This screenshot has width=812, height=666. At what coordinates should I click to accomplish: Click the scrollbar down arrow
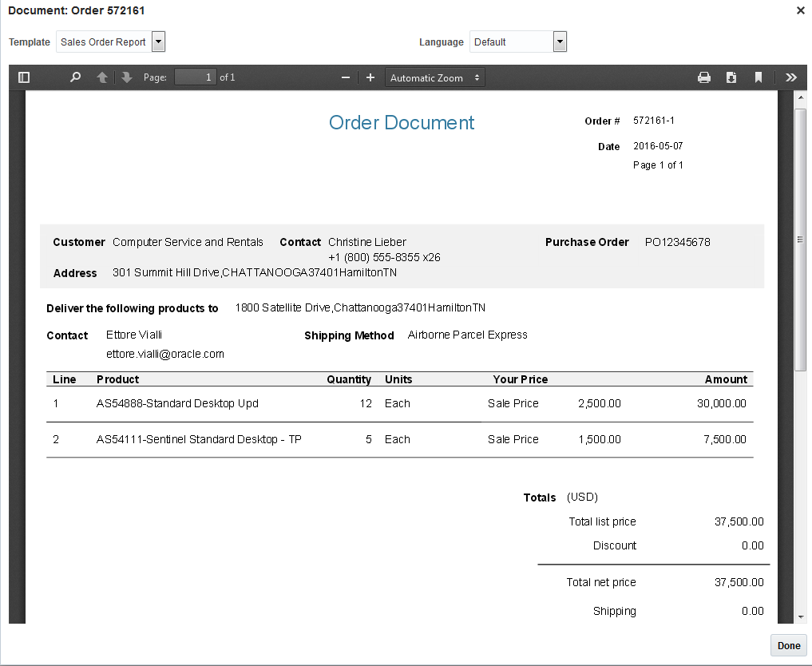click(801, 616)
